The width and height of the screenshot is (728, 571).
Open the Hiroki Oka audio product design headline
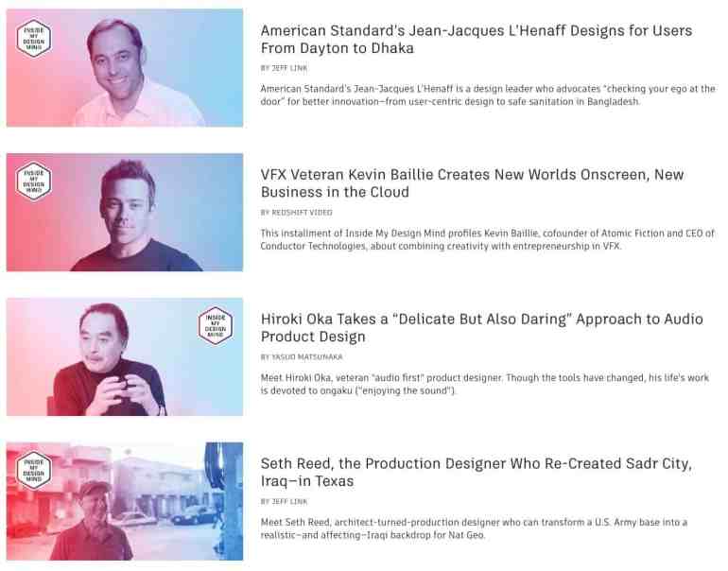click(482, 328)
